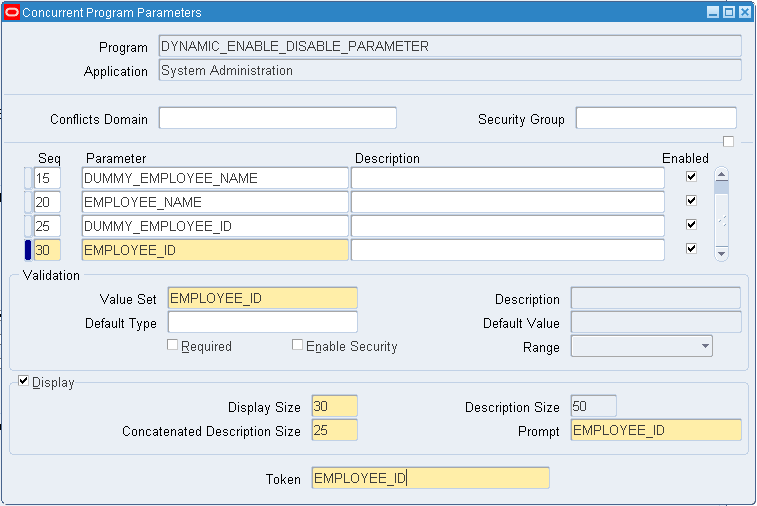Click the Security Group field
Screen dimensions: 757x506
point(656,118)
